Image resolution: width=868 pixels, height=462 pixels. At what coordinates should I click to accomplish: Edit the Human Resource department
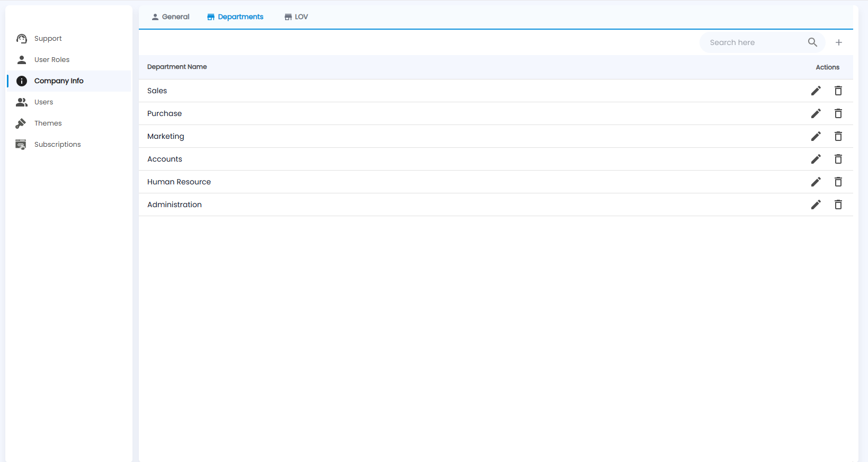816,182
